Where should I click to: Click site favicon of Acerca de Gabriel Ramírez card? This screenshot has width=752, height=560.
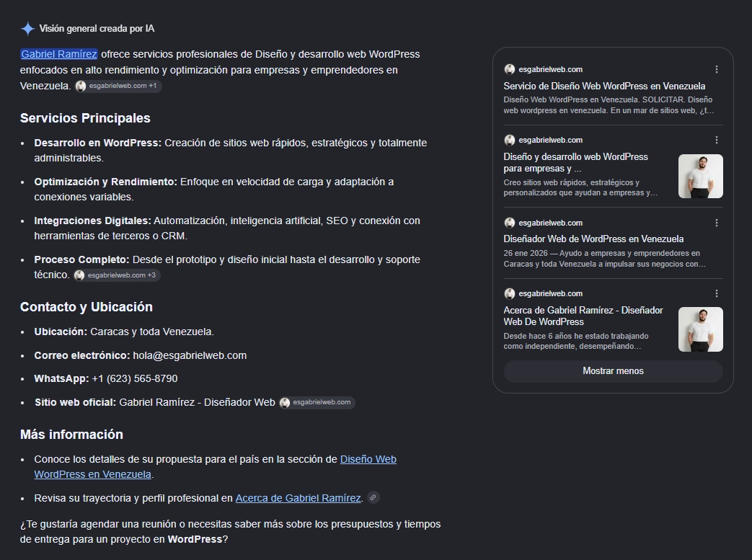point(509,293)
